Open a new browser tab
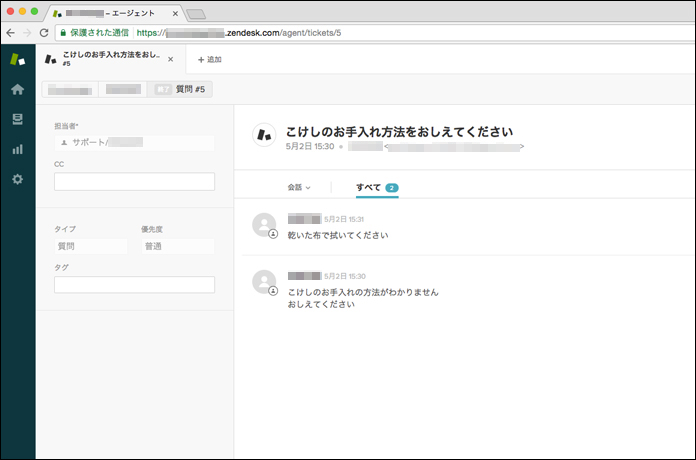Image resolution: width=696 pixels, height=460 pixels. [x=196, y=14]
